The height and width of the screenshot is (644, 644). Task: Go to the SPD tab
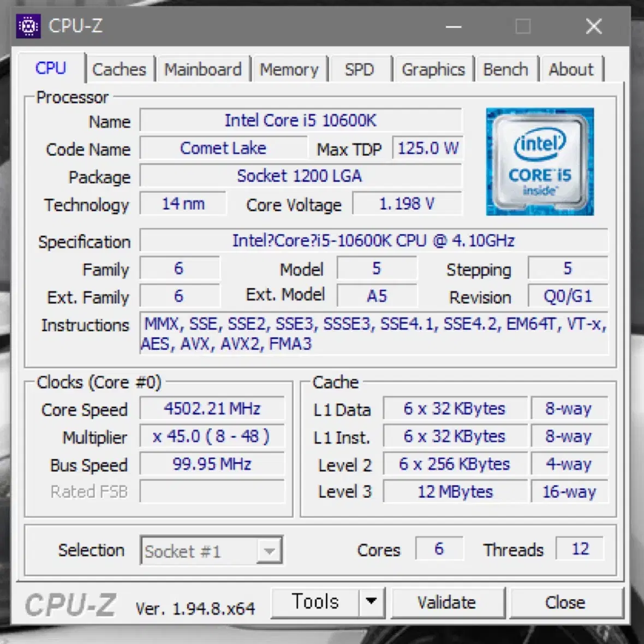click(x=359, y=69)
